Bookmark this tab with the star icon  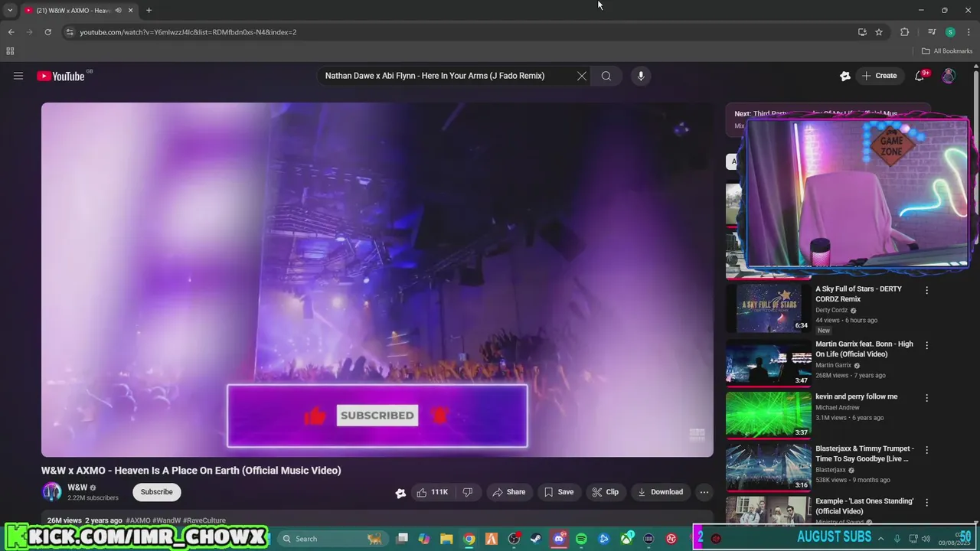click(879, 32)
